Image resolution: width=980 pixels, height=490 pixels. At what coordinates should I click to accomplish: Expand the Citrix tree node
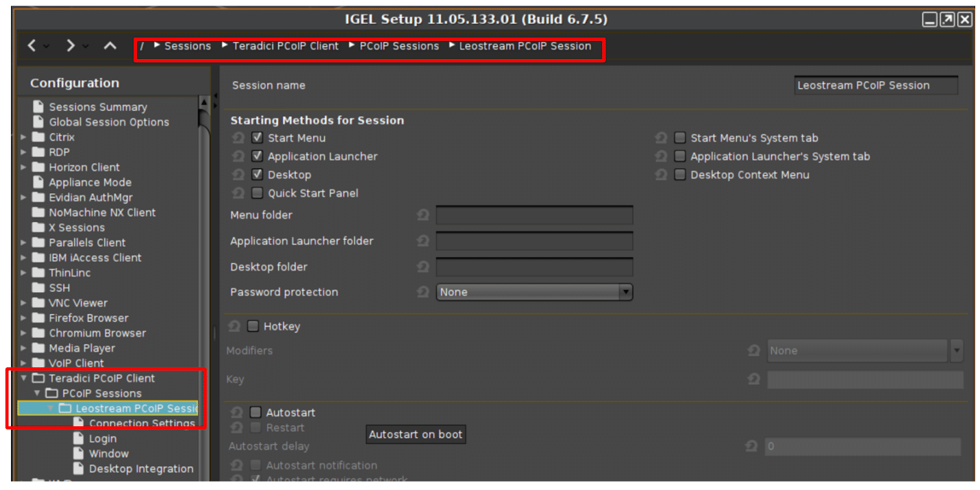[24, 137]
